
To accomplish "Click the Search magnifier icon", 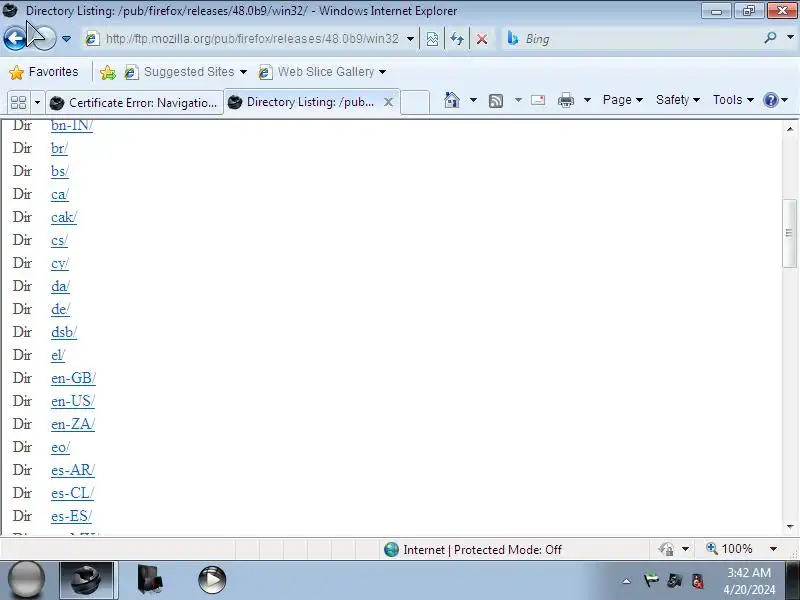I will (770, 37).
